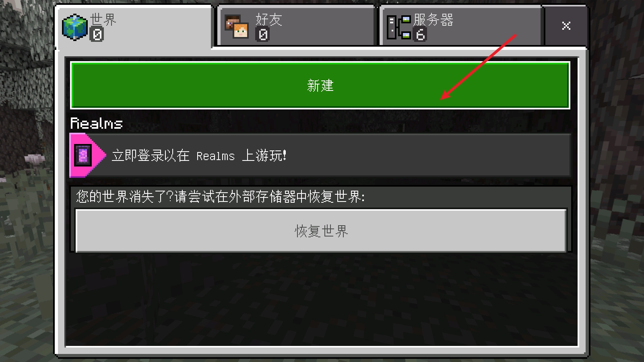Click the friends count badge showing 0
The width and height of the screenshot is (644, 362).
[x=262, y=35]
